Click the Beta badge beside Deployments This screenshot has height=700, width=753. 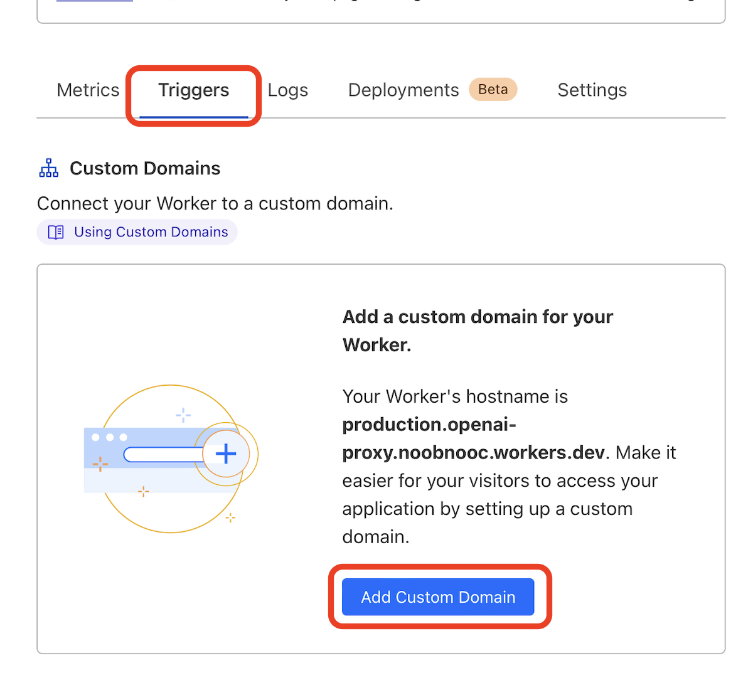493,90
